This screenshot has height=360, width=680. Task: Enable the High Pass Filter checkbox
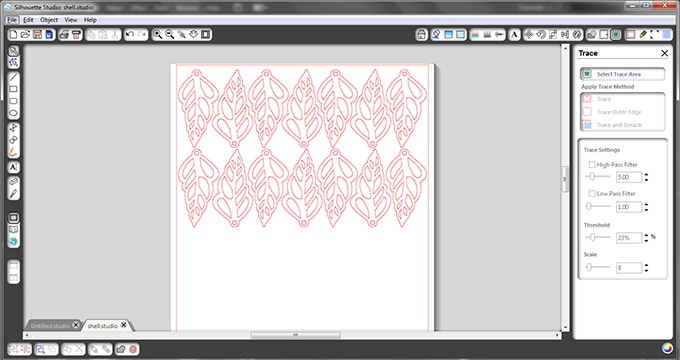(592, 164)
